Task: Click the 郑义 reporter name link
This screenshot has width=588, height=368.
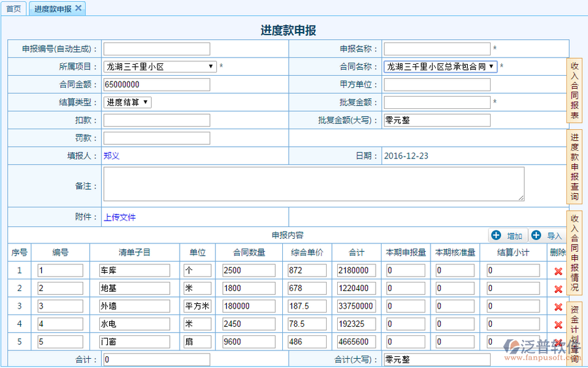Action: 112,156
